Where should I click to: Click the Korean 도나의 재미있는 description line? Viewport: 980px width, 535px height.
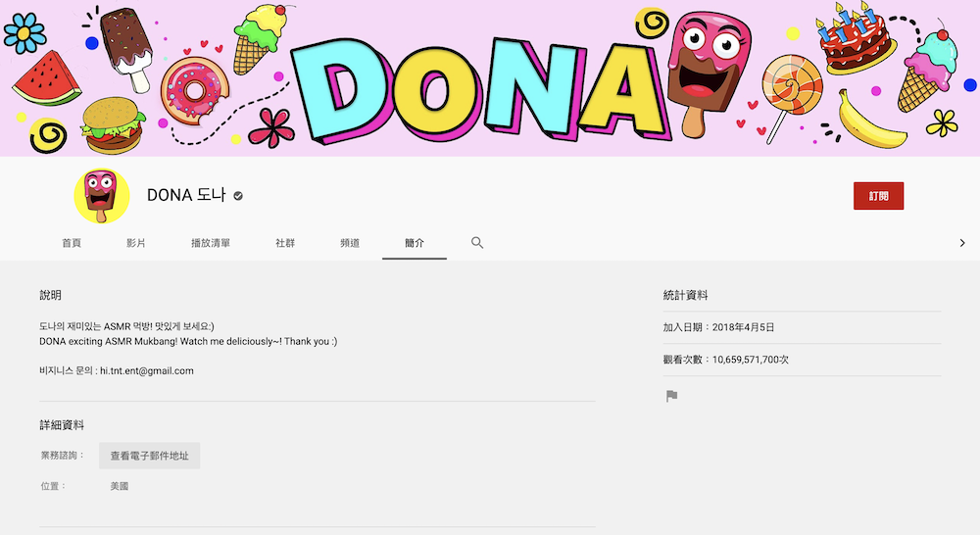click(x=126, y=326)
